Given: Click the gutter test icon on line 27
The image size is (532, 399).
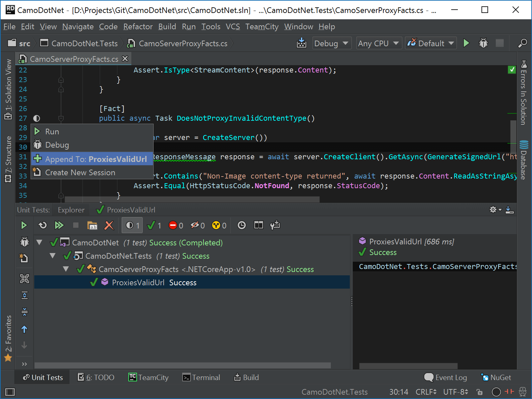Looking at the screenshot, I should click(x=37, y=118).
